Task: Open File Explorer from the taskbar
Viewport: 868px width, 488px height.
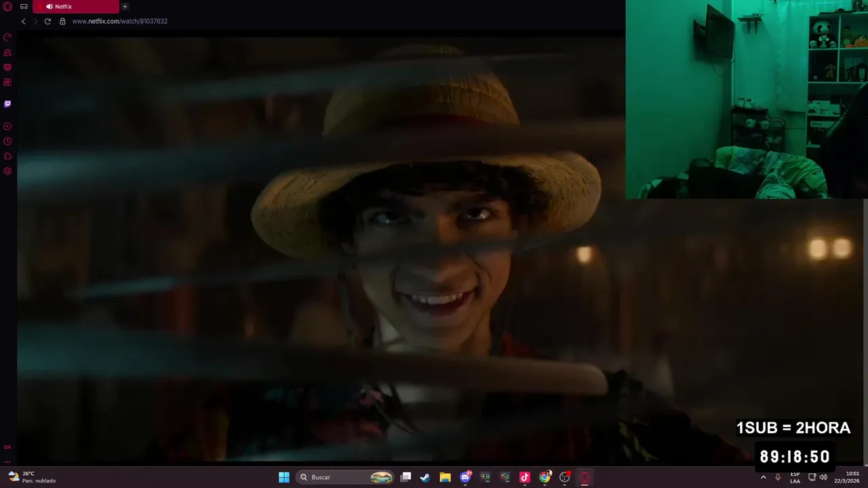Action: click(x=445, y=477)
